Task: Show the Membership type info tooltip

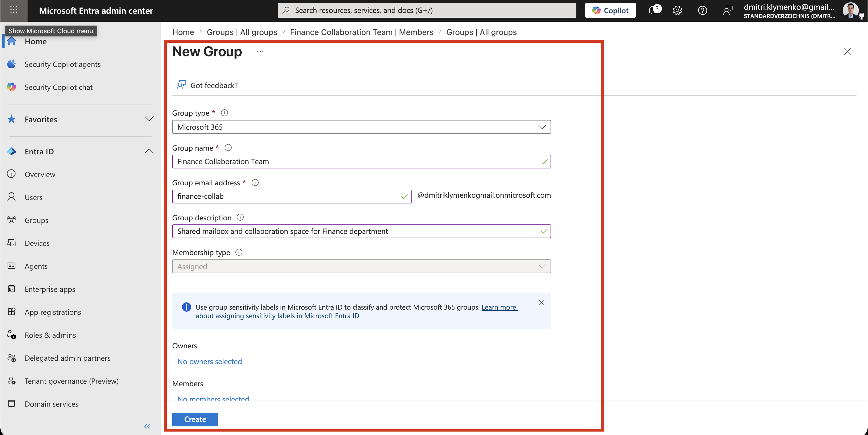Action: (x=239, y=252)
